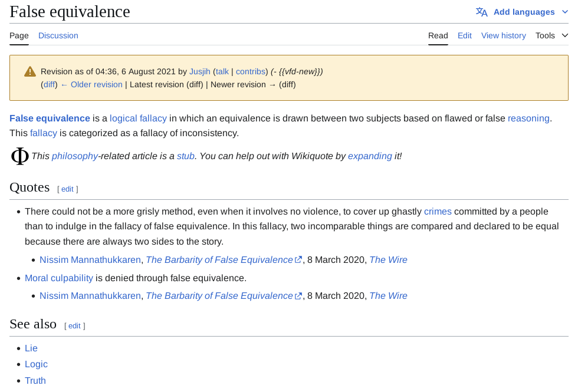
Task: Open the crimes link in the quote
Action: (x=438, y=212)
